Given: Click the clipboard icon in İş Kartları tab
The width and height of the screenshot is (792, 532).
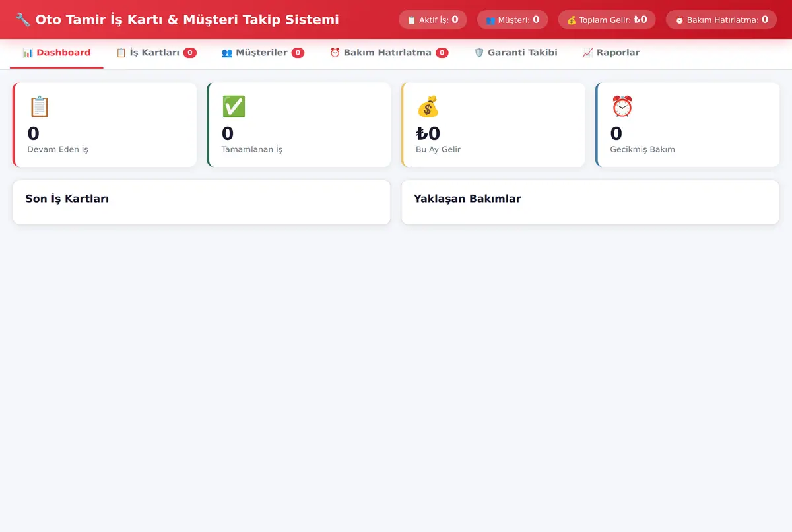Looking at the screenshot, I should coord(121,53).
